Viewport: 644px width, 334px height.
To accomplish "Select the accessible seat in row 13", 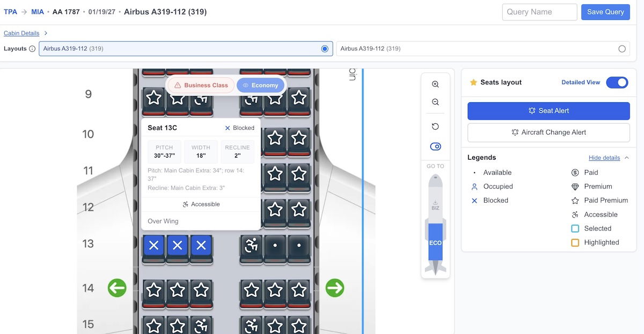I will (x=251, y=246).
